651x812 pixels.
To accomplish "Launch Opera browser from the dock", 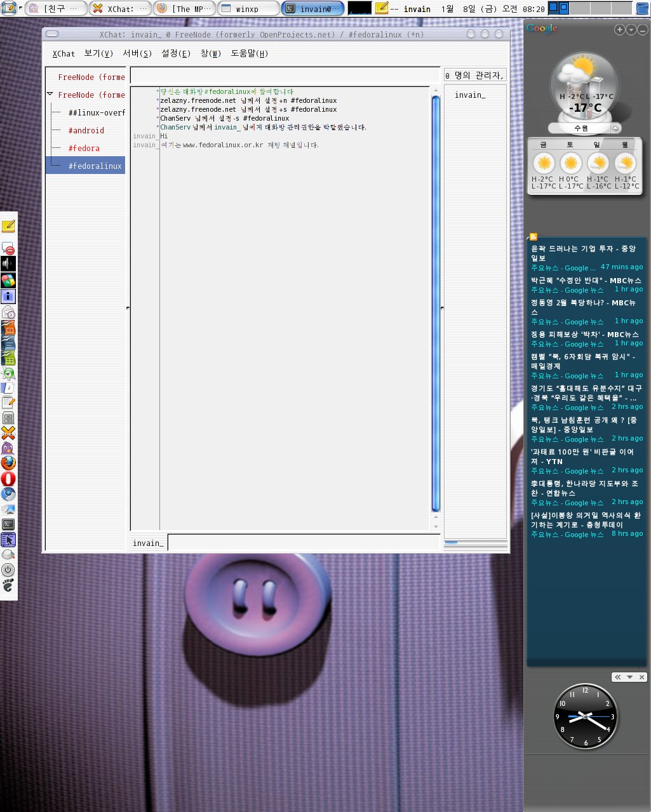I will pos(8,479).
